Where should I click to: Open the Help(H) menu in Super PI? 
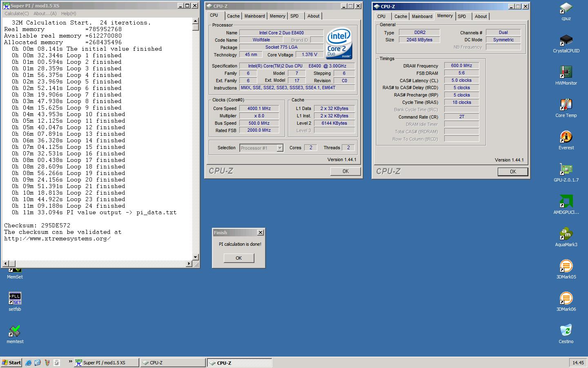69,13
